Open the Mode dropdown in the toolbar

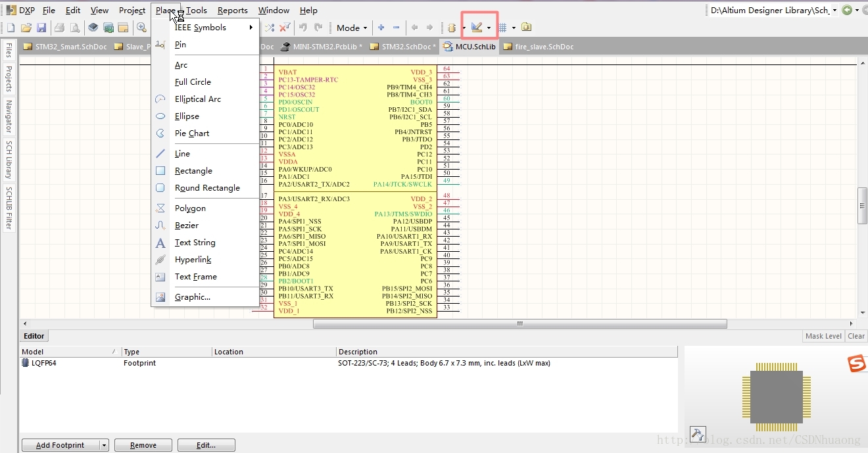[352, 28]
